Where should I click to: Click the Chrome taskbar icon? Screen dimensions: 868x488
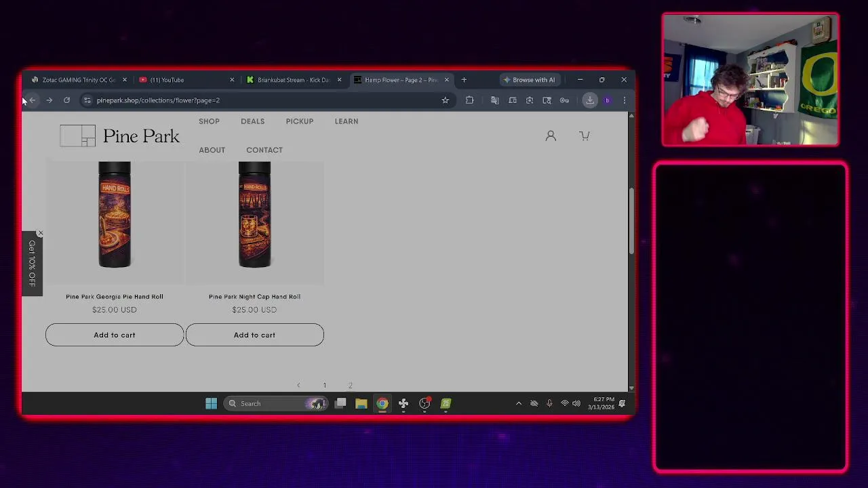coord(382,403)
